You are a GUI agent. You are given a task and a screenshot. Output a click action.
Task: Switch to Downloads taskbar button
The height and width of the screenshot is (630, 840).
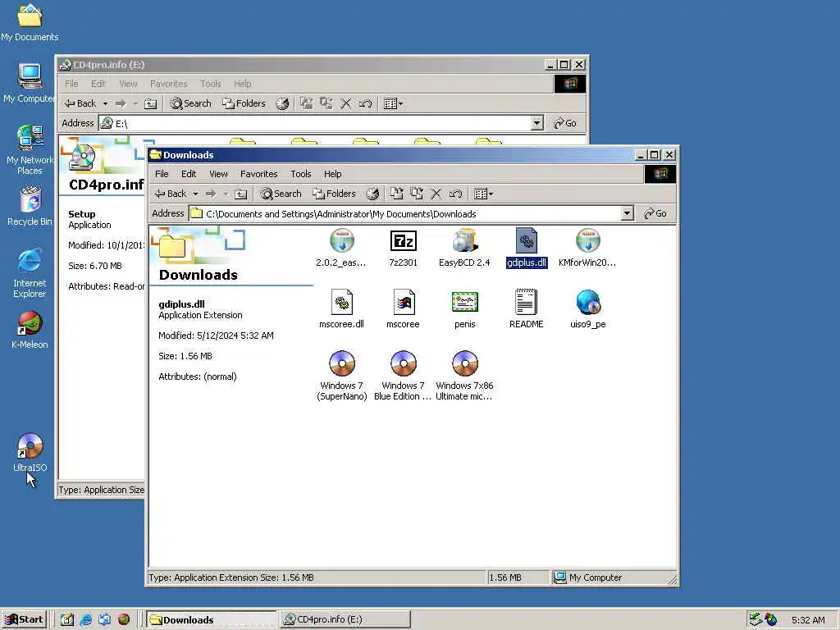tap(211, 620)
